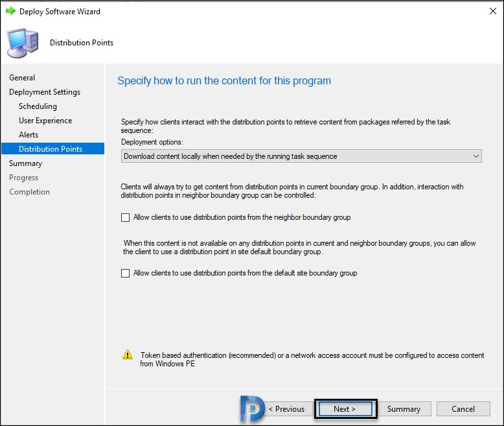Click the Next button
The width and height of the screenshot is (504, 426).
click(x=345, y=409)
